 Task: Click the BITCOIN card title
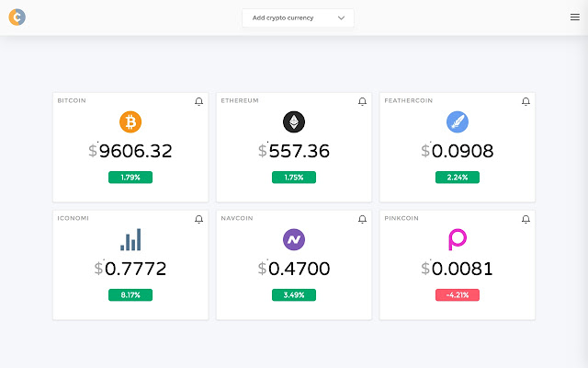pyautogui.click(x=72, y=100)
